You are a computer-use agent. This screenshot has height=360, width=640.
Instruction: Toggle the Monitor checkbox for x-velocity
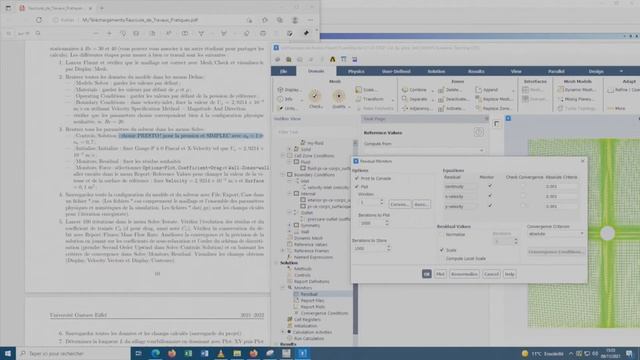(x=490, y=196)
